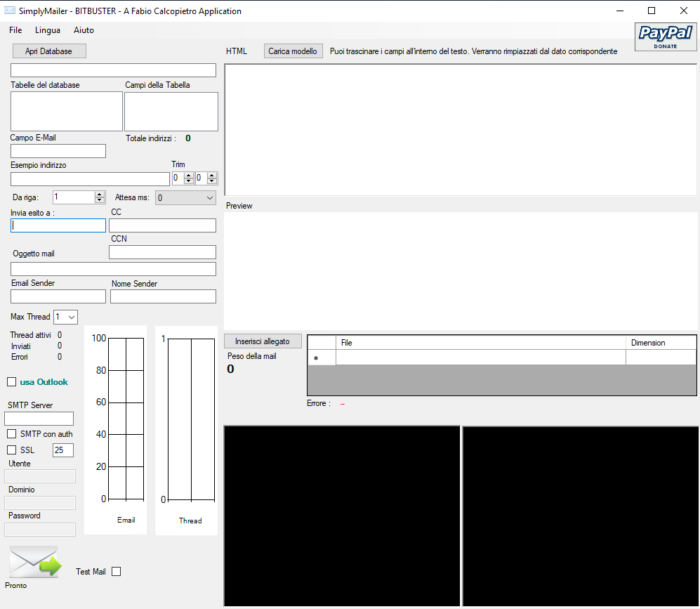Enable the SSL checkbox

12,450
